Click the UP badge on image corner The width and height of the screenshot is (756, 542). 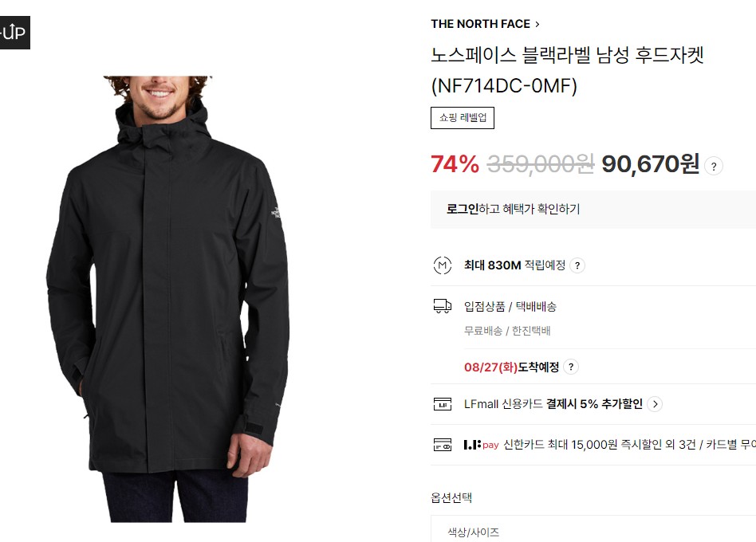(x=14, y=33)
